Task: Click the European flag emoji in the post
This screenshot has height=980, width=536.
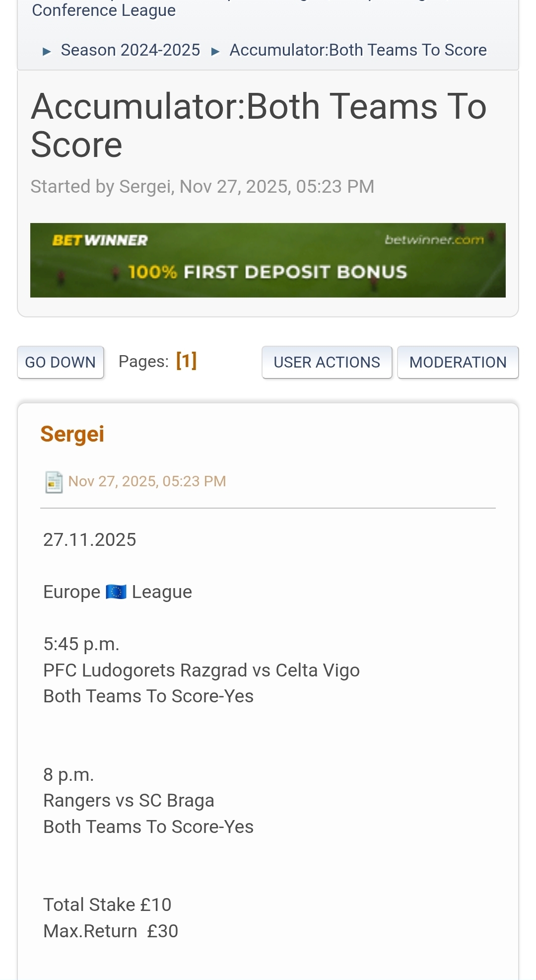Action: pyautogui.click(x=116, y=592)
